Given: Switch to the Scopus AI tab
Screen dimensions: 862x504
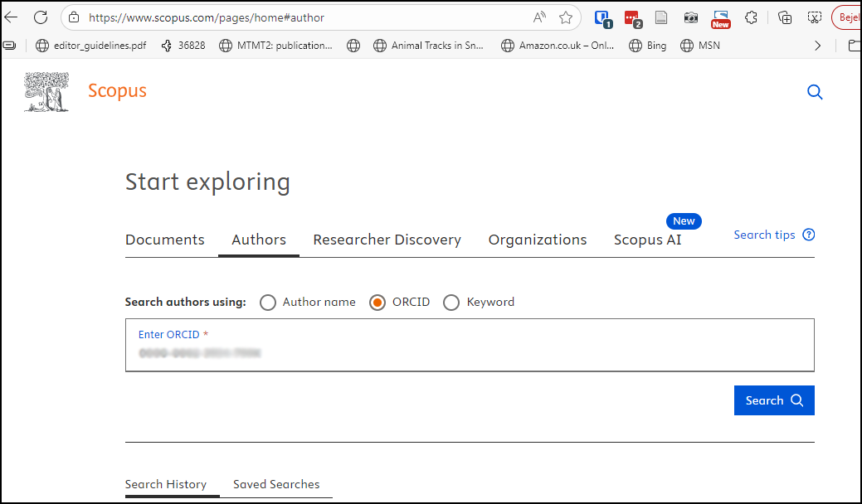Looking at the screenshot, I should [x=648, y=240].
